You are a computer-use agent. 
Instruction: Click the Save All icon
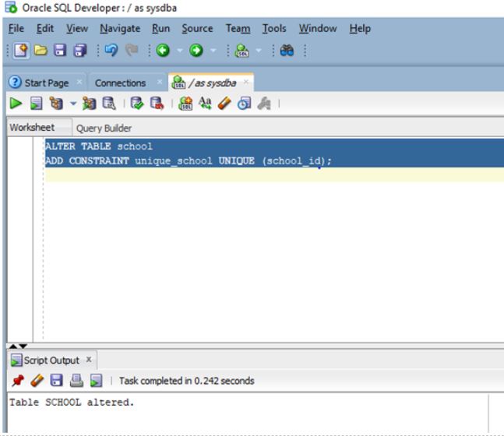(80, 51)
